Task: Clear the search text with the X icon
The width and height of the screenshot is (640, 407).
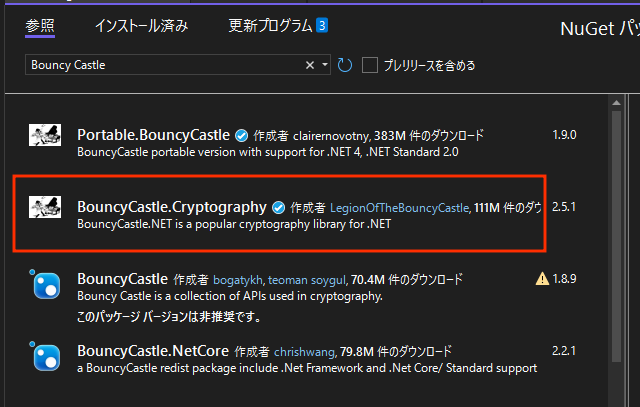Action: tap(310, 65)
